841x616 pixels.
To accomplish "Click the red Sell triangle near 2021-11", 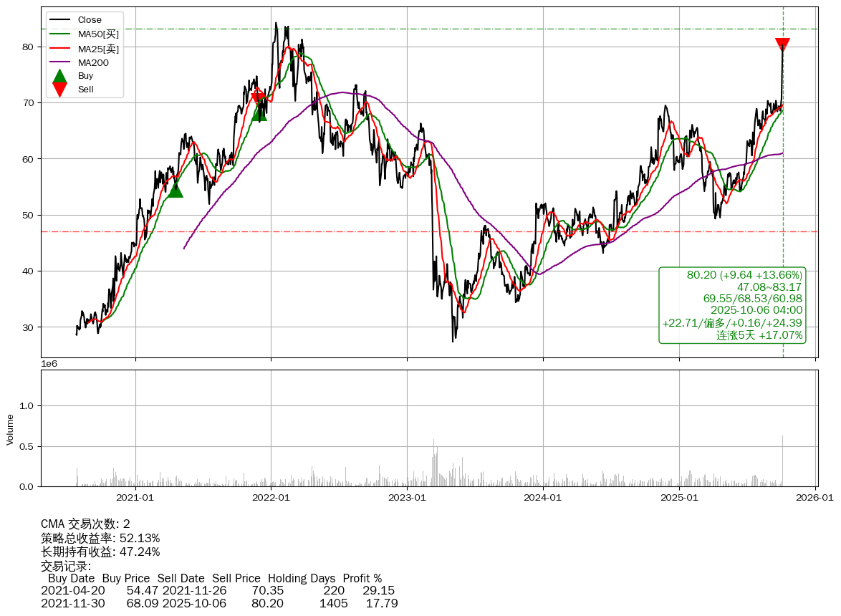I will click(258, 99).
